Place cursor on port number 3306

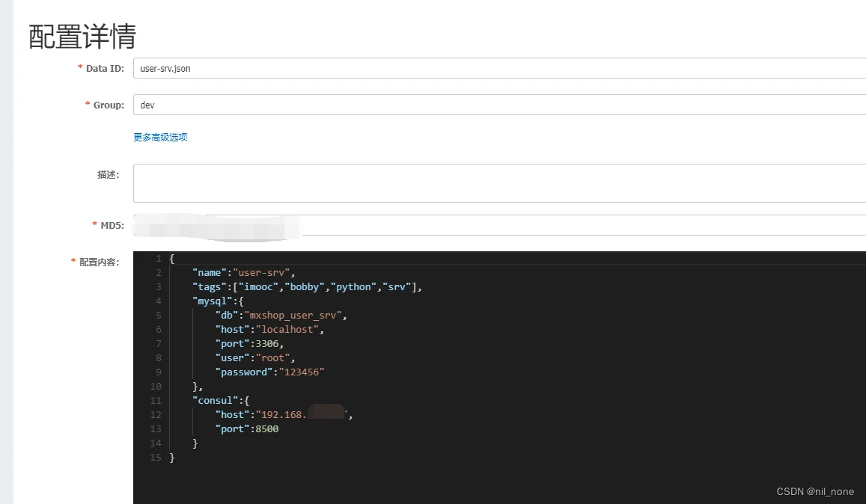[266, 344]
